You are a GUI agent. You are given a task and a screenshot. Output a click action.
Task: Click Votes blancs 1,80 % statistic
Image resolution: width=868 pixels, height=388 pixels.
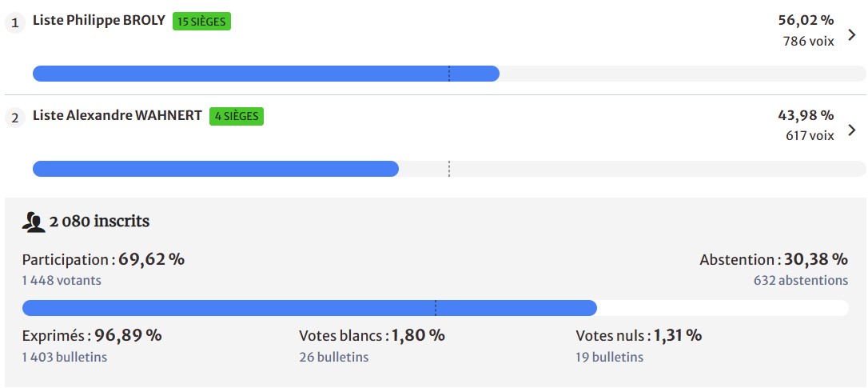[372, 336]
